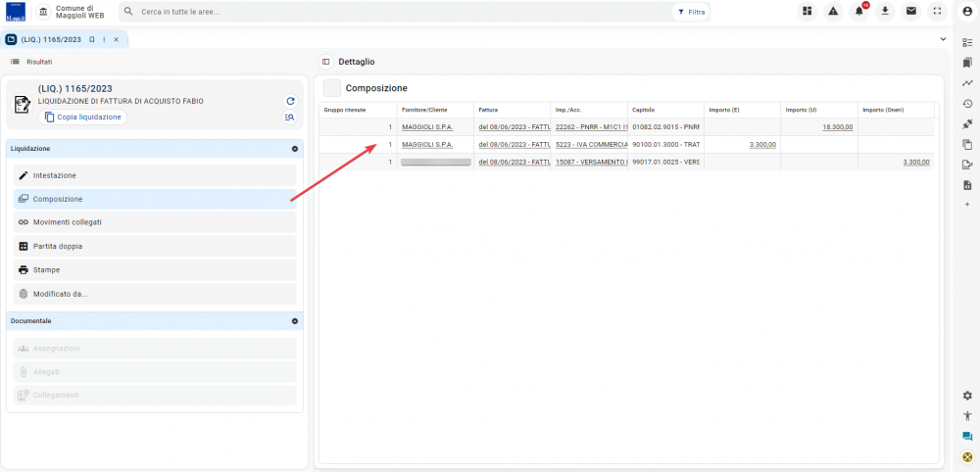980x472 pixels.
Task: Open the checklist icon in right sidebar
Action: click(x=967, y=42)
